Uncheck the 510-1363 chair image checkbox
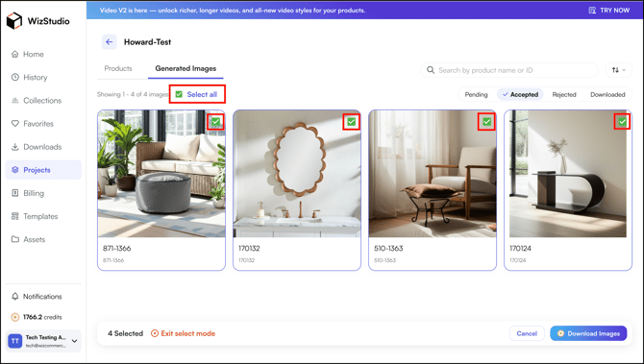 click(486, 121)
